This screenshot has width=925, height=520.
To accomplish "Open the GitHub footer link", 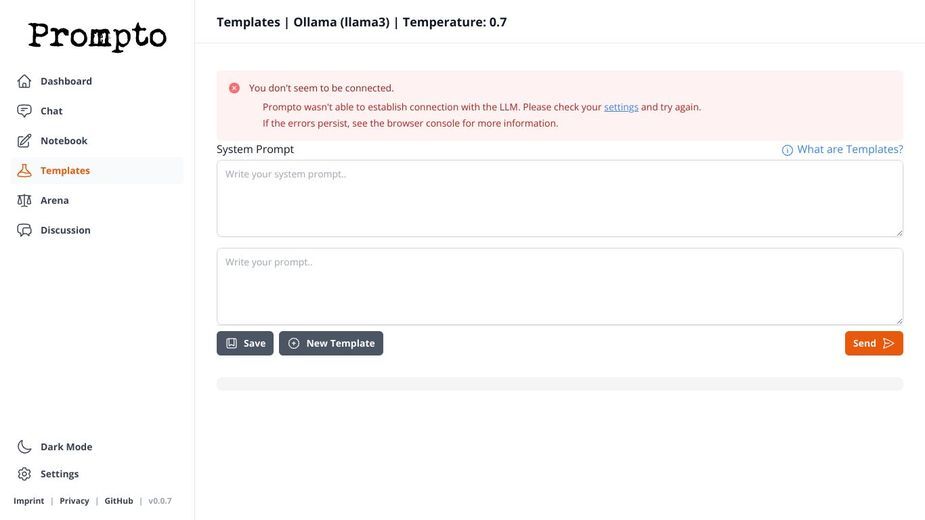I will point(119,501).
